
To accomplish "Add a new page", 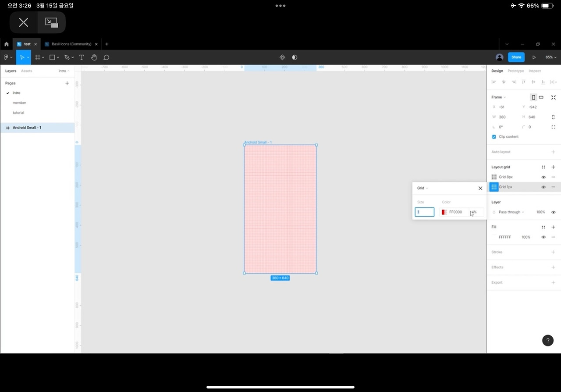I will tap(67, 83).
